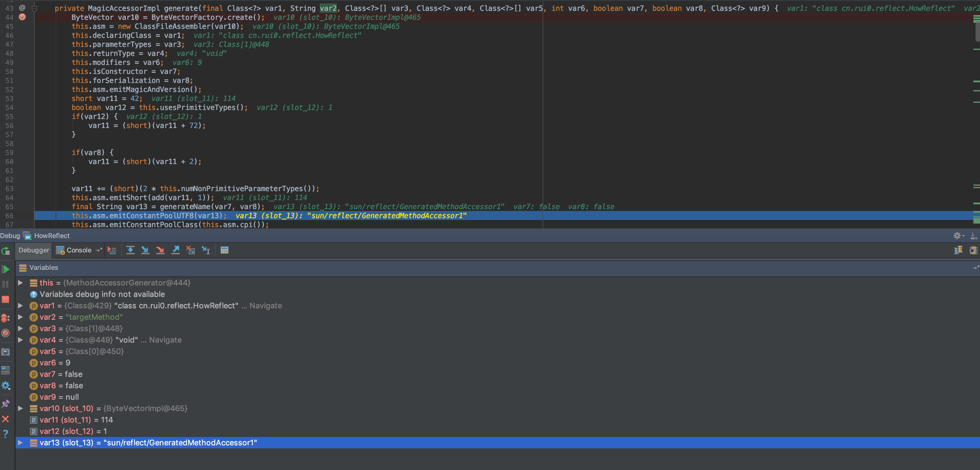This screenshot has width=980, height=470.
Task: Click the Step Over debugger icon
Action: 130,250
